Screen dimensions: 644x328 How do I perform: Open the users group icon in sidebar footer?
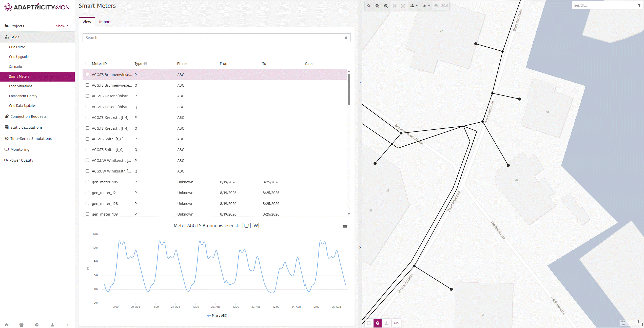tap(22, 325)
